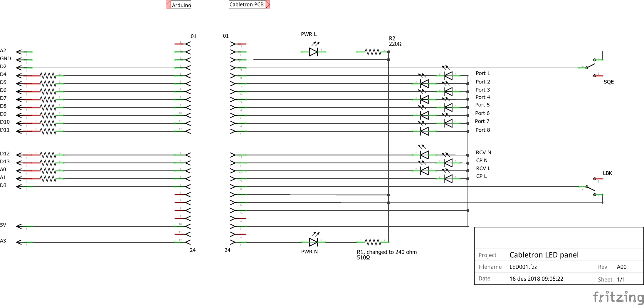644x305 pixels.
Task: Click the SQE switch symbol
Action: (x=591, y=68)
